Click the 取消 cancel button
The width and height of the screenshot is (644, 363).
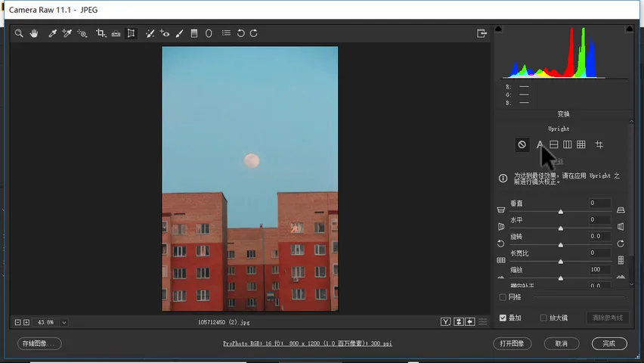[562, 343]
